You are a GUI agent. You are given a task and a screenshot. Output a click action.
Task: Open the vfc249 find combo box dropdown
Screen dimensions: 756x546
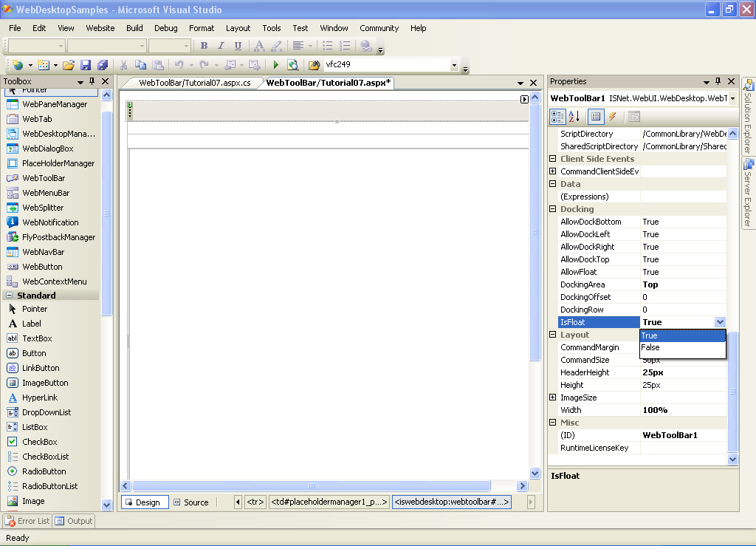pyautogui.click(x=454, y=65)
